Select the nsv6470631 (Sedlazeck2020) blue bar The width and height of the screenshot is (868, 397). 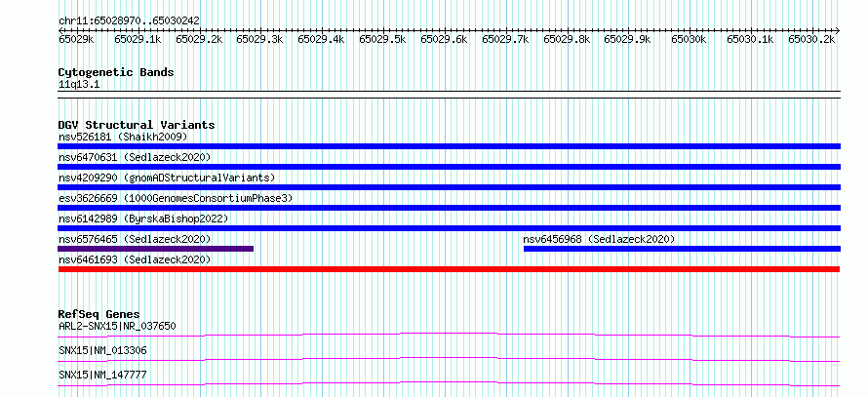pyautogui.click(x=449, y=167)
